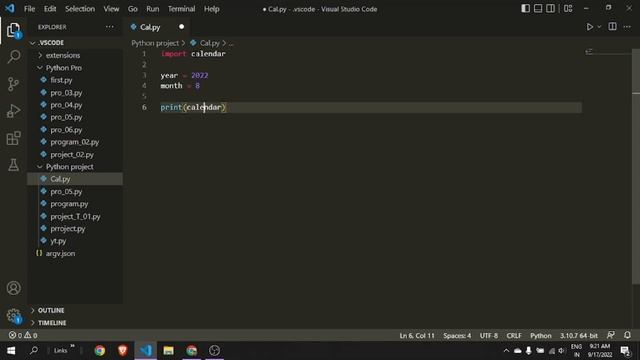
Task: Open the Testing flask view
Action: point(13,165)
